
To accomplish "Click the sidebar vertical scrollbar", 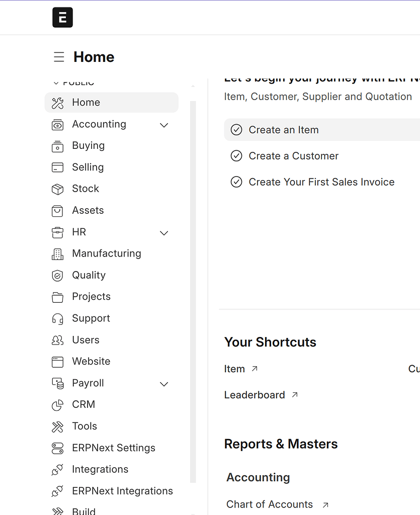I will (x=193, y=292).
